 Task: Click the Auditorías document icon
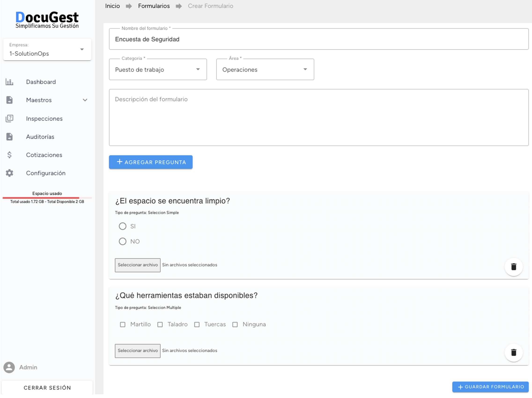pyautogui.click(x=9, y=136)
